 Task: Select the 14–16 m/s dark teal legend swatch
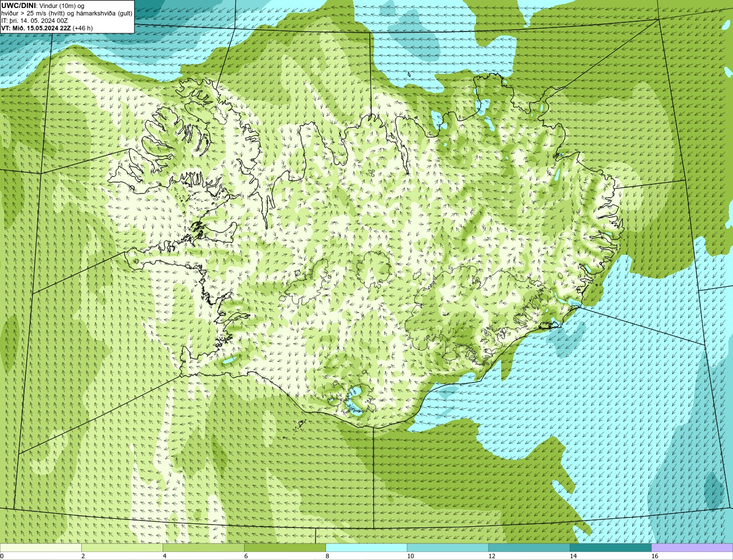tap(611, 547)
